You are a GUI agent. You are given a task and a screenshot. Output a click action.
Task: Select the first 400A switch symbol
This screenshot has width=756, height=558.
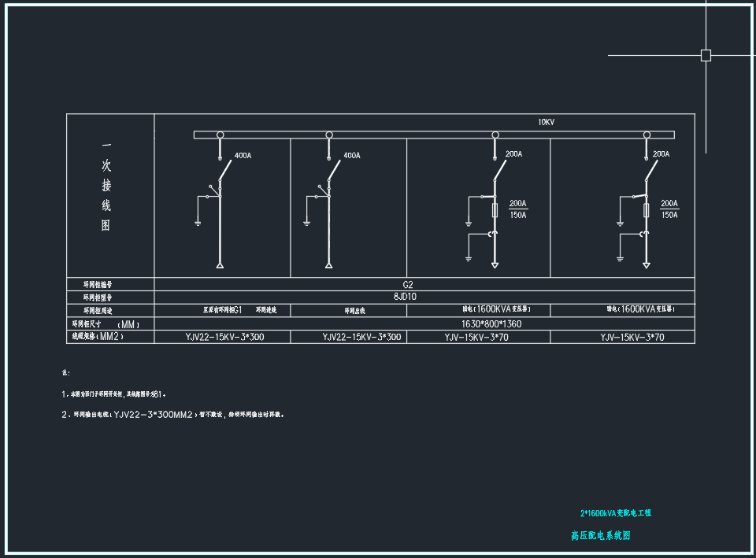225,168
